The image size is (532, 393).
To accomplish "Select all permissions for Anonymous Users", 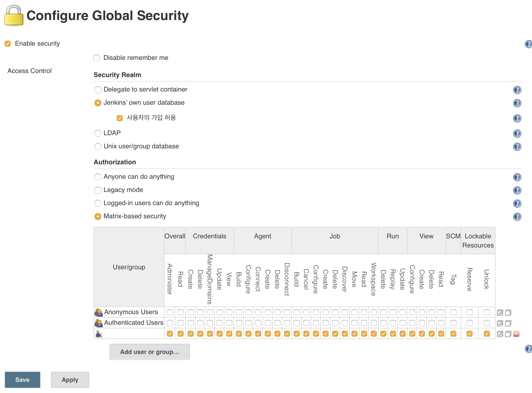I will click(x=500, y=313).
